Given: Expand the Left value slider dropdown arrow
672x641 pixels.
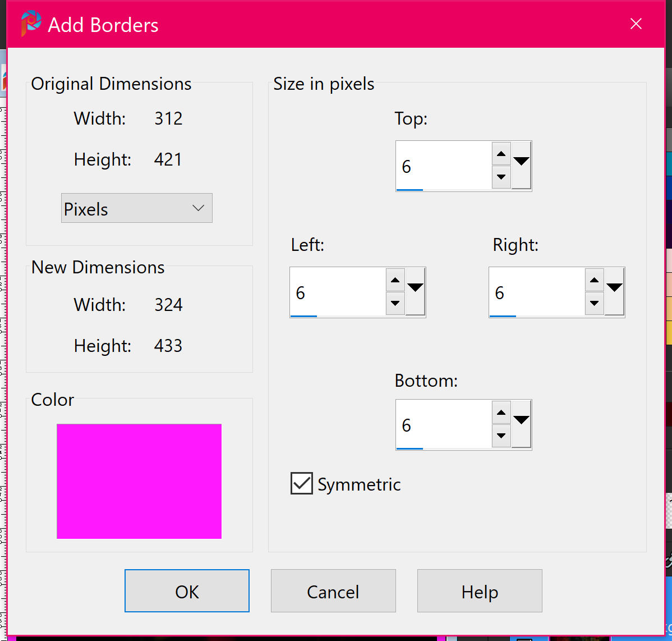Looking at the screenshot, I should point(416,291).
